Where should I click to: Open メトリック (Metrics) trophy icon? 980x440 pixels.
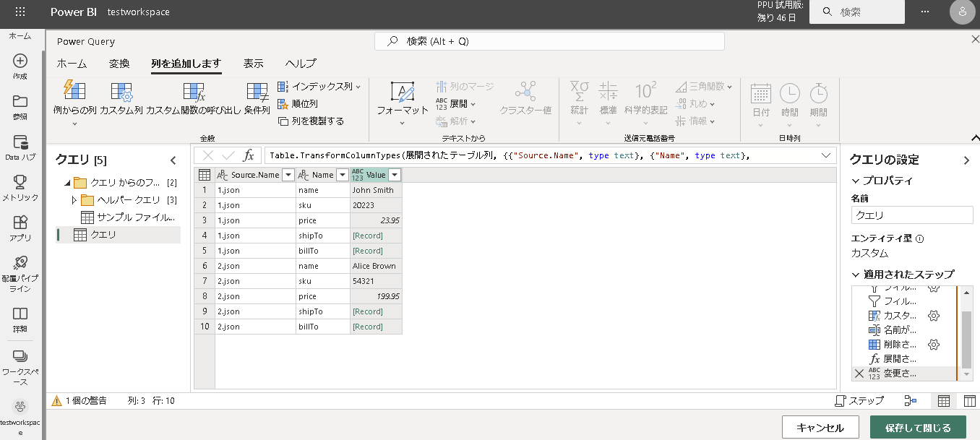tap(20, 187)
